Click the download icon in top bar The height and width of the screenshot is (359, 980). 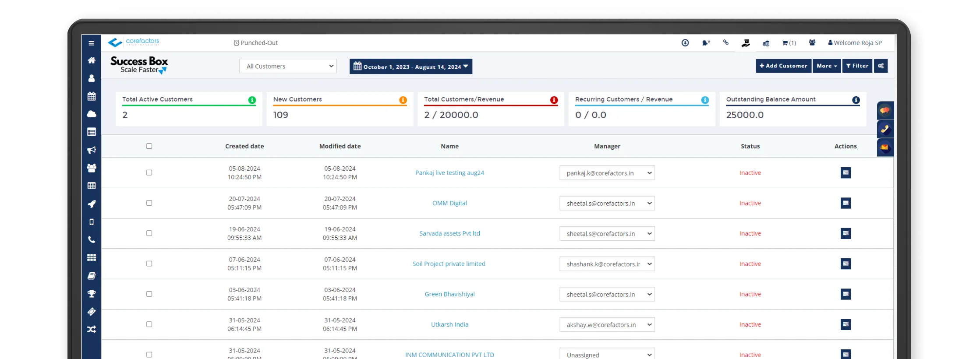pyautogui.click(x=685, y=42)
